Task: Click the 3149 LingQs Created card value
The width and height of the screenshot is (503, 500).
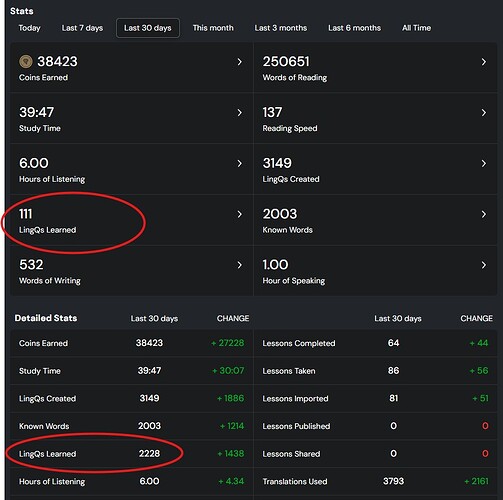Action: (x=277, y=163)
